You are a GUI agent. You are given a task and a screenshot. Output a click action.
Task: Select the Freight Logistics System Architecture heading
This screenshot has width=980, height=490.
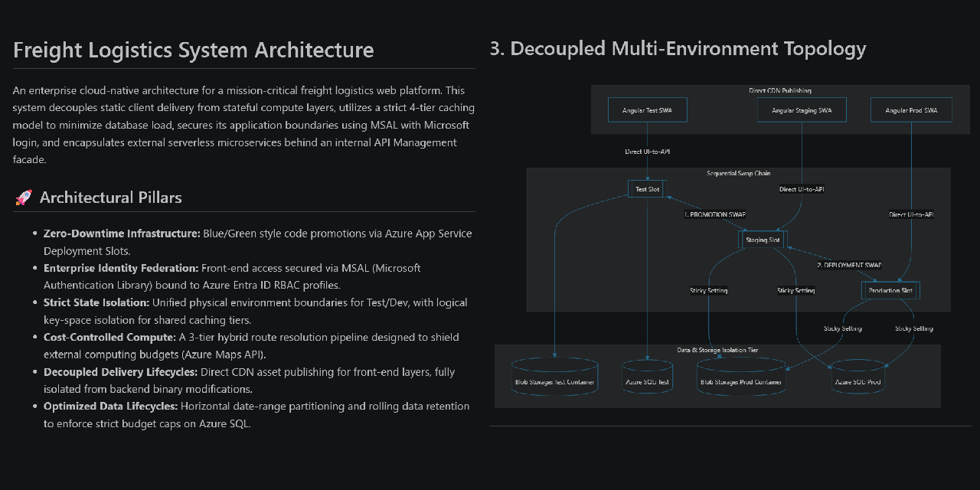(194, 50)
